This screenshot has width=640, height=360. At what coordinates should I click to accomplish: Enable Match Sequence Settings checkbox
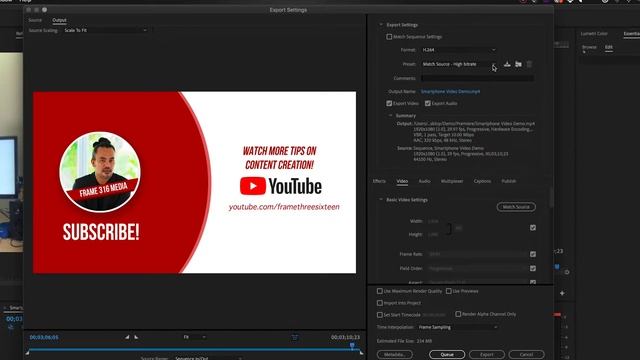click(389, 37)
